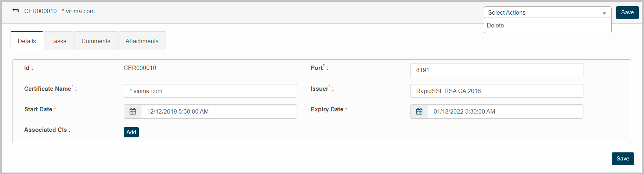The width and height of the screenshot is (644, 174).
Task: Open the Tasks tab
Action: [x=59, y=41]
